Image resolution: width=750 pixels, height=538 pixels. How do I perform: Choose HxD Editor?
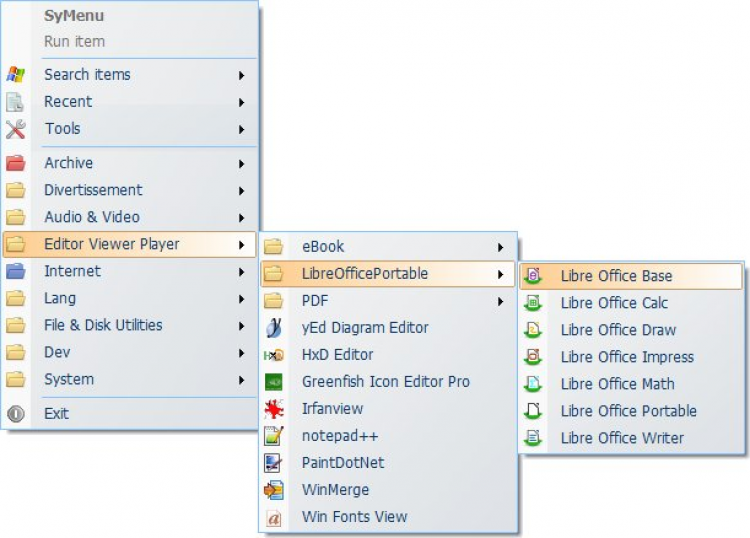pos(337,355)
